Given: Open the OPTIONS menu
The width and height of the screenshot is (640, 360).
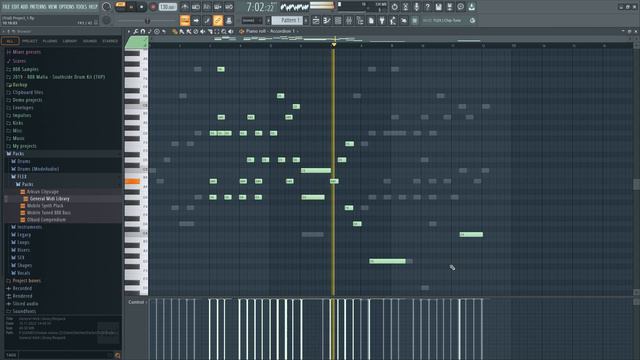Looking at the screenshot, I should tap(67, 7).
